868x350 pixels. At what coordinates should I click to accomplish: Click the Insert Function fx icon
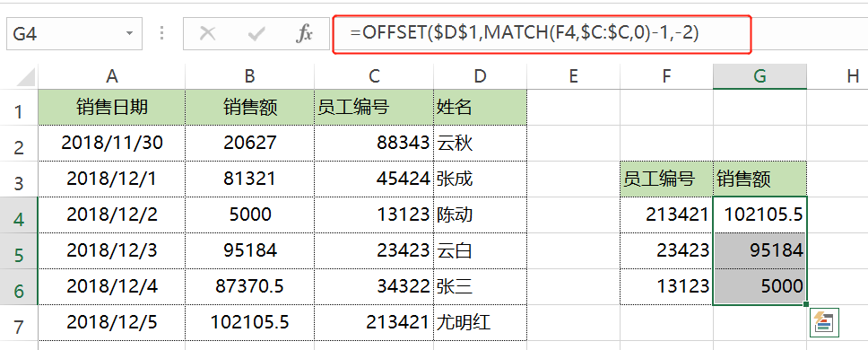[304, 34]
